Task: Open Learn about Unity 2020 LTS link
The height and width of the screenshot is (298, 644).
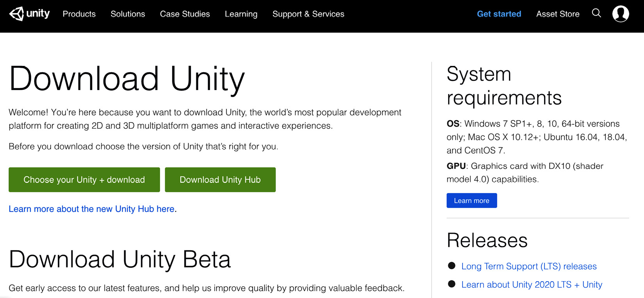Action: [x=532, y=285]
